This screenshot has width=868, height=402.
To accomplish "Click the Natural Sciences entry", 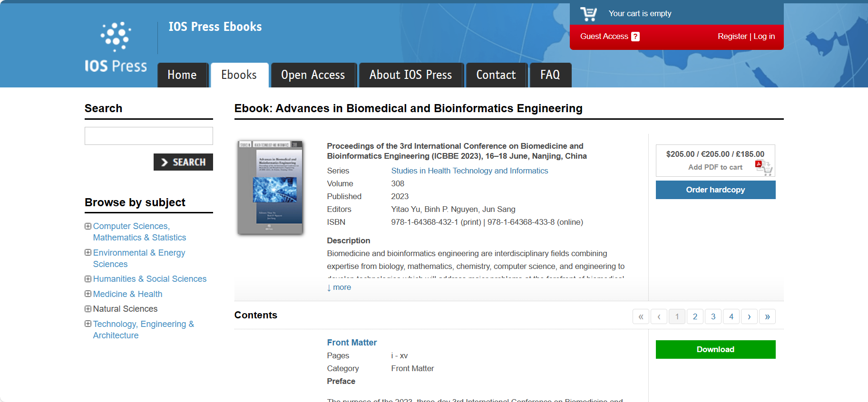I will click(125, 309).
